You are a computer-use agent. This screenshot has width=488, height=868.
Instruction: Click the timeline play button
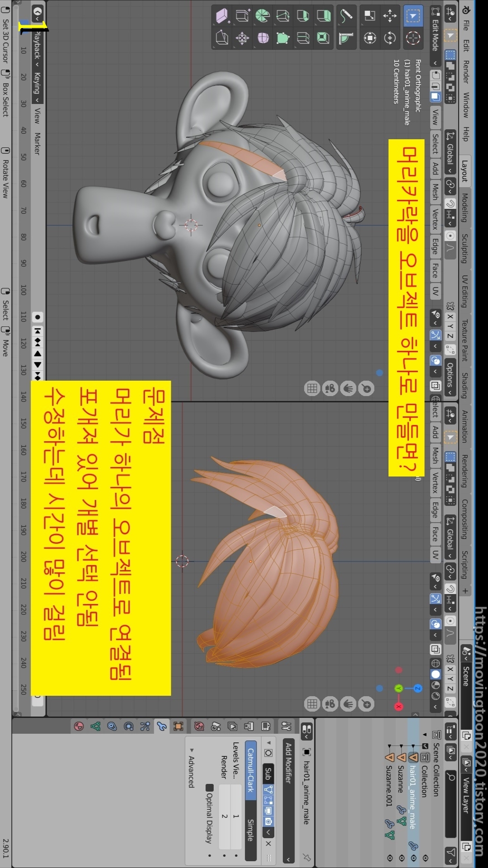pyautogui.click(x=38, y=365)
